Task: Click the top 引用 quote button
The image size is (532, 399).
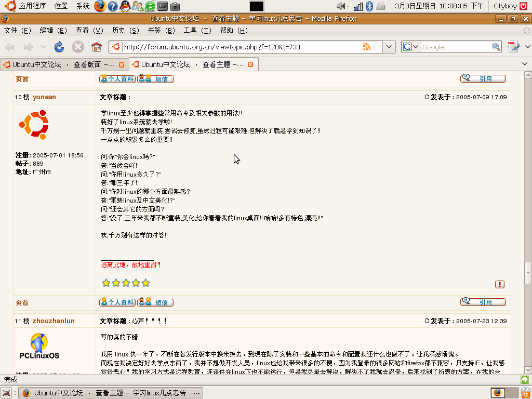Action: (483, 78)
